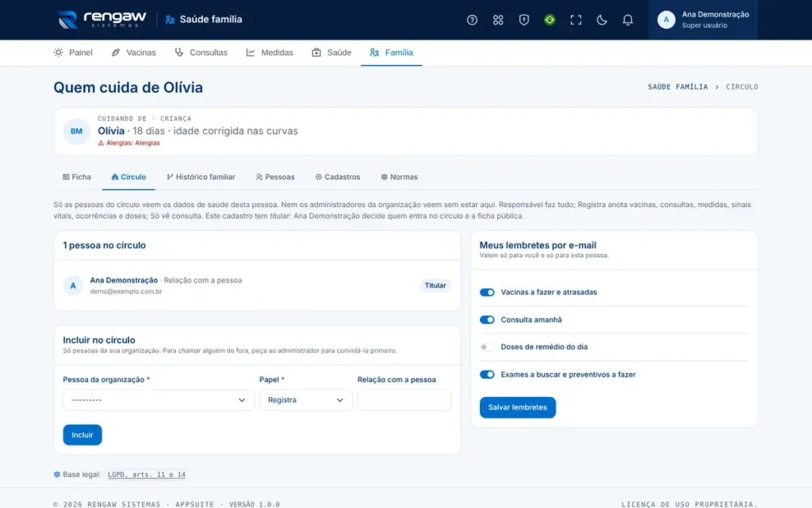Screen dimensions: 812x508
Task: Open the Pessoa da organização dropdown
Action: point(159,400)
